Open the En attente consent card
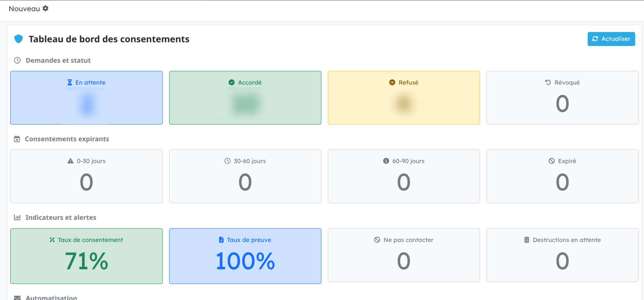644x300 pixels. coord(86,98)
